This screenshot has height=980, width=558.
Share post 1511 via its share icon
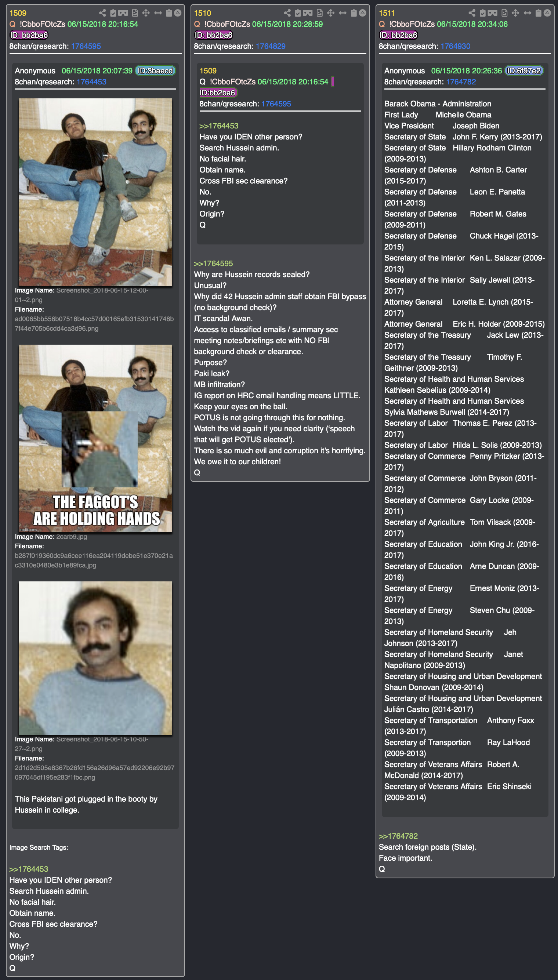click(472, 13)
